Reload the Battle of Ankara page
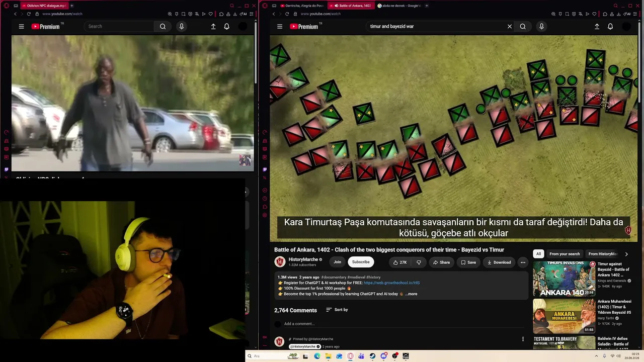Image resolution: width=644 pixels, height=362 pixels. (287, 14)
